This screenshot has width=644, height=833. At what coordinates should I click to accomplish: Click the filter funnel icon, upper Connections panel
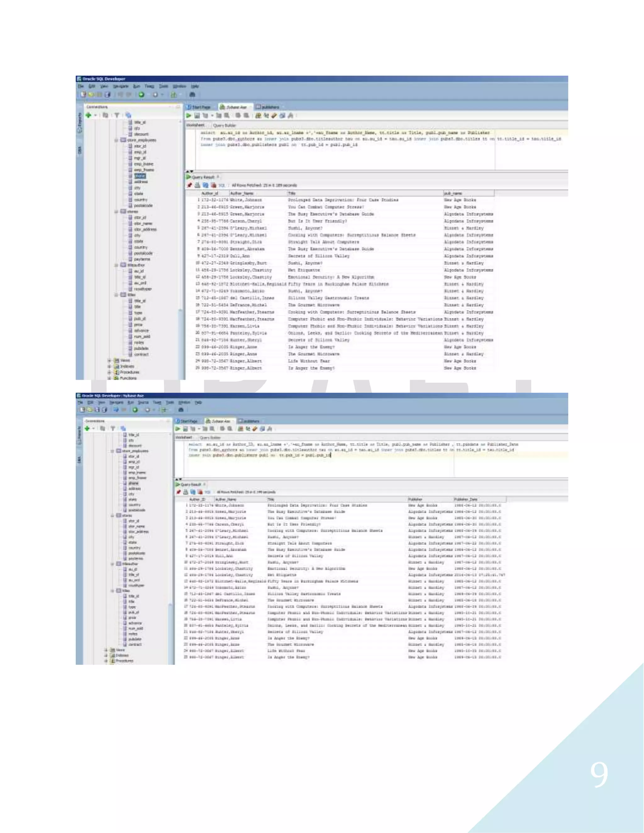[x=117, y=115]
